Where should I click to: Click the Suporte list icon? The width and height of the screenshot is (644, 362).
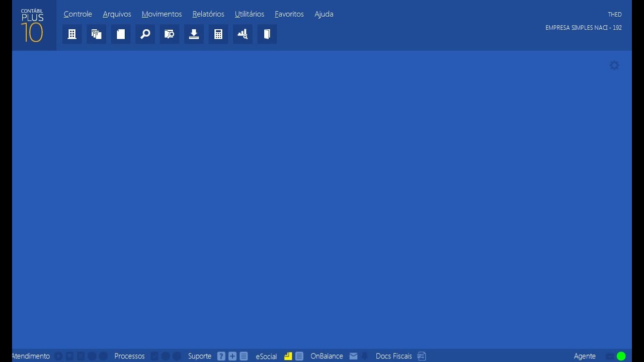pos(244,356)
